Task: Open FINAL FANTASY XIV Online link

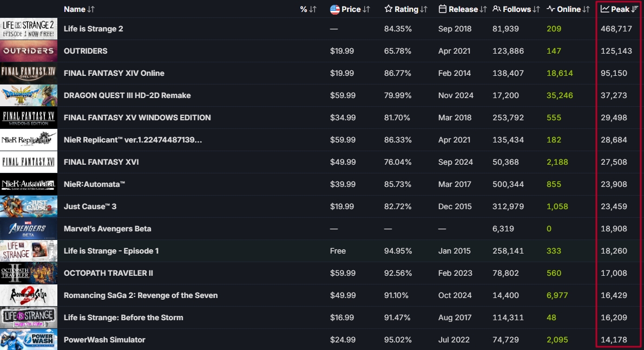Action: pos(114,73)
